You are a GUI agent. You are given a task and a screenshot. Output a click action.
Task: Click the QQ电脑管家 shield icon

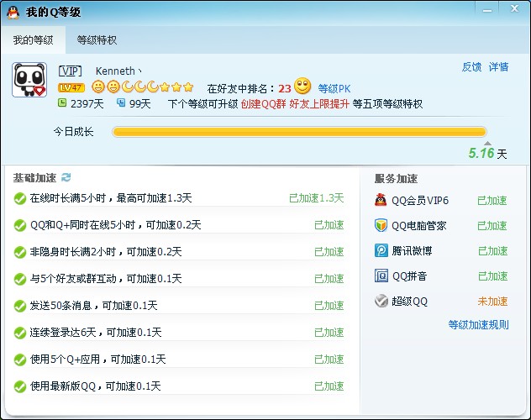tap(381, 225)
